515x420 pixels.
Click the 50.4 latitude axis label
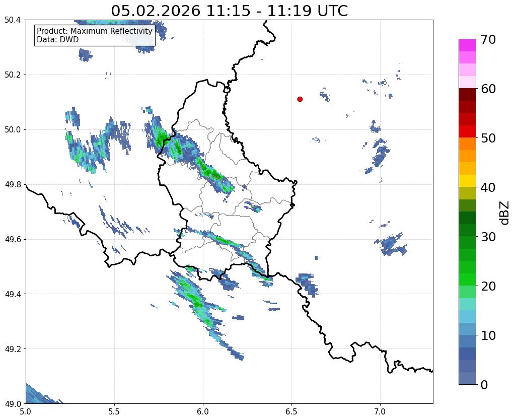click(x=13, y=20)
